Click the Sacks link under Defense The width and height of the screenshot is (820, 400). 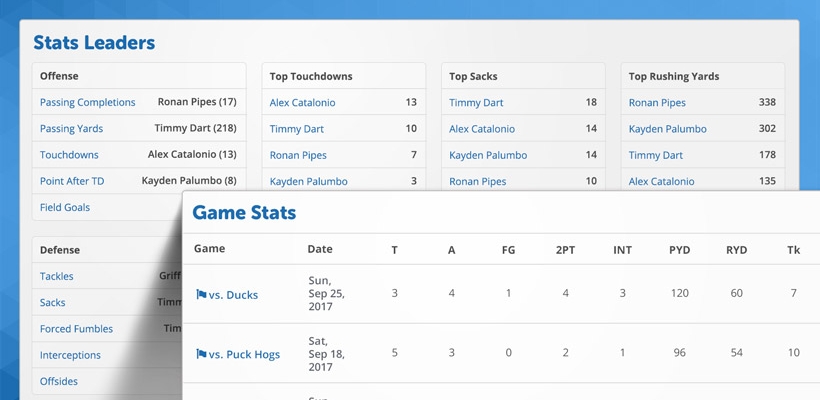click(52, 302)
